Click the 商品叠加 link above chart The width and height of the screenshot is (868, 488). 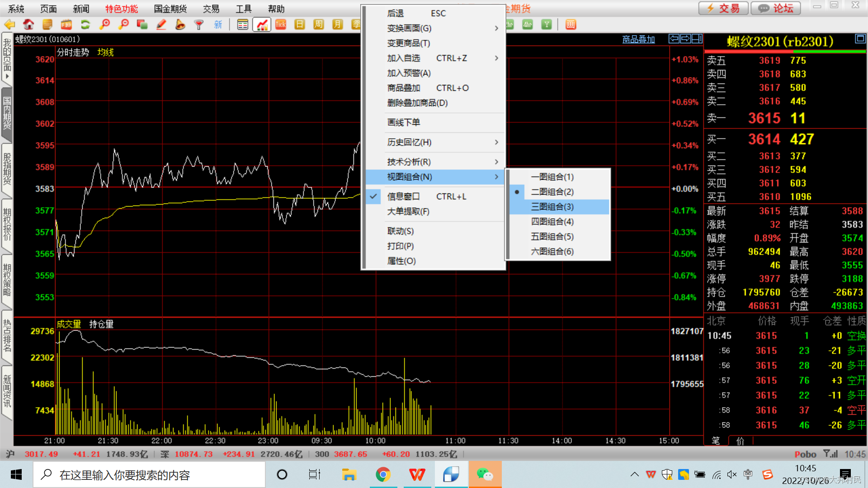tap(638, 39)
